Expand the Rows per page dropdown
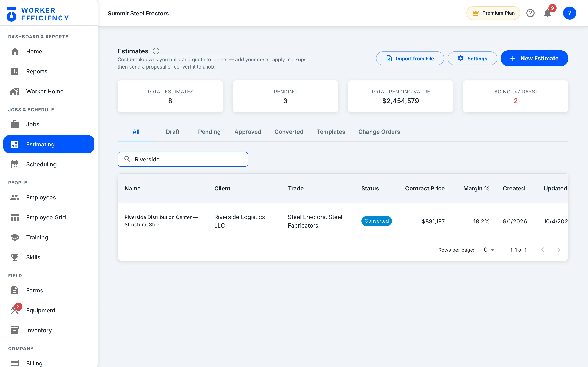The height and width of the screenshot is (367, 588). [488, 250]
